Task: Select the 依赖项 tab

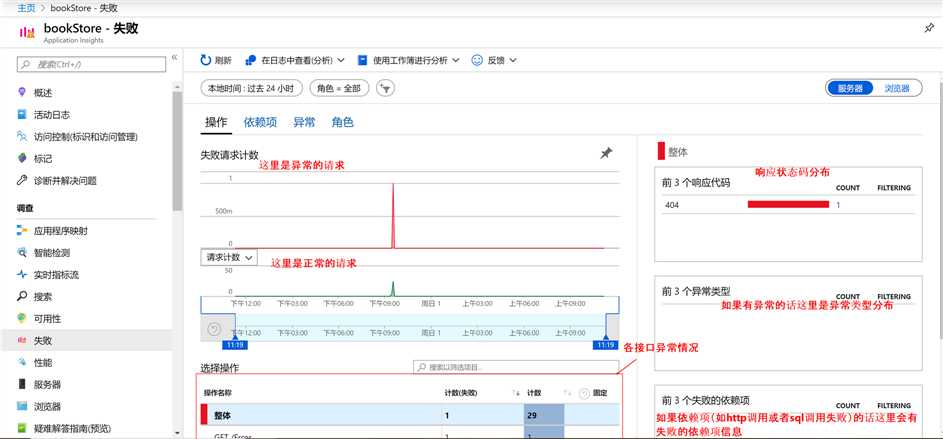Action: [x=260, y=123]
